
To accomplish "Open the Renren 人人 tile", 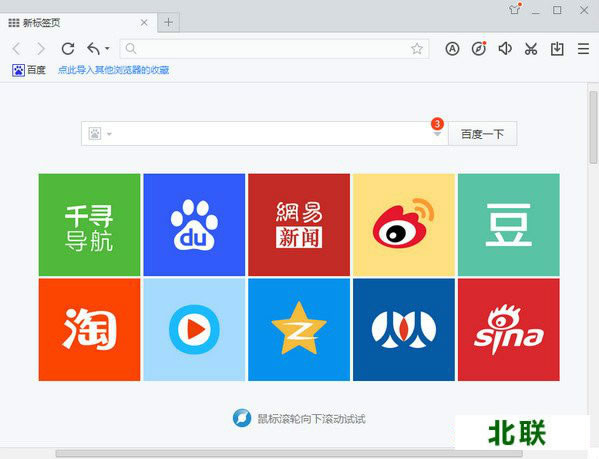I will click(404, 330).
